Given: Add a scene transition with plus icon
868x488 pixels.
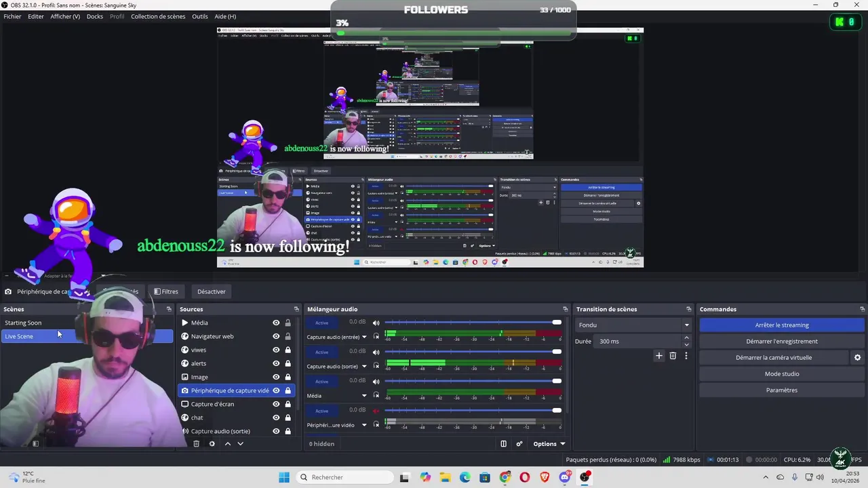Looking at the screenshot, I should (x=658, y=356).
